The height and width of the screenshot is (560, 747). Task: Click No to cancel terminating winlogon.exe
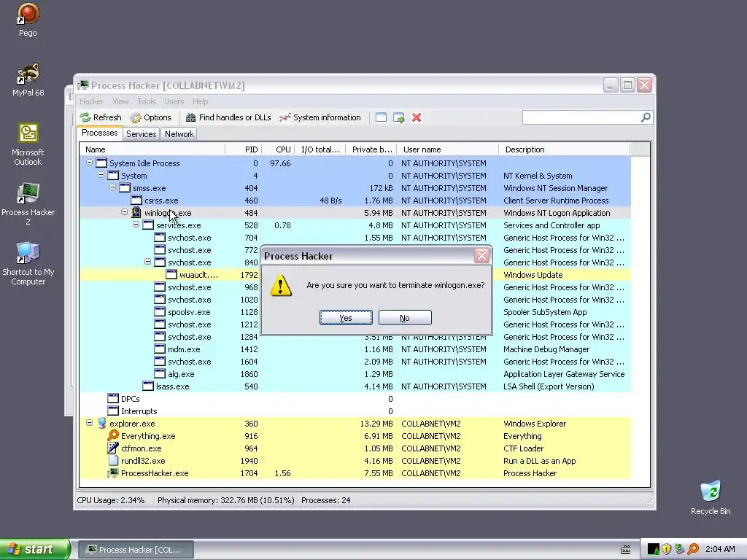point(405,318)
